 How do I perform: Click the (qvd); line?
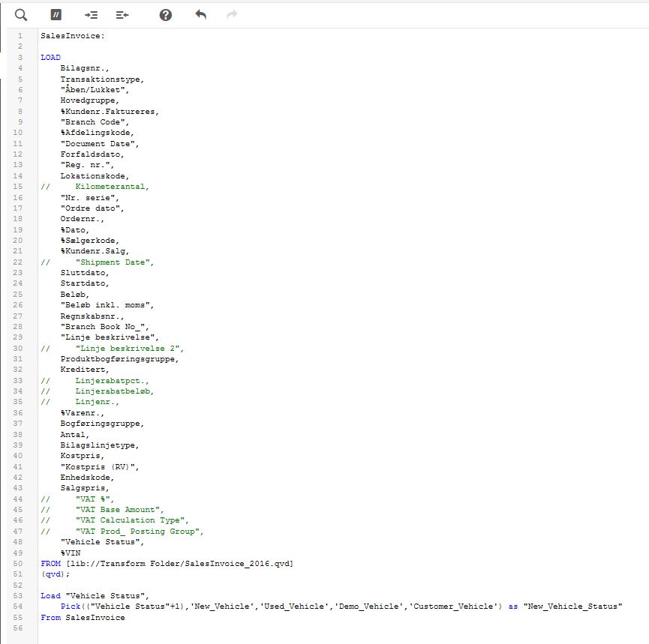click(x=55, y=574)
